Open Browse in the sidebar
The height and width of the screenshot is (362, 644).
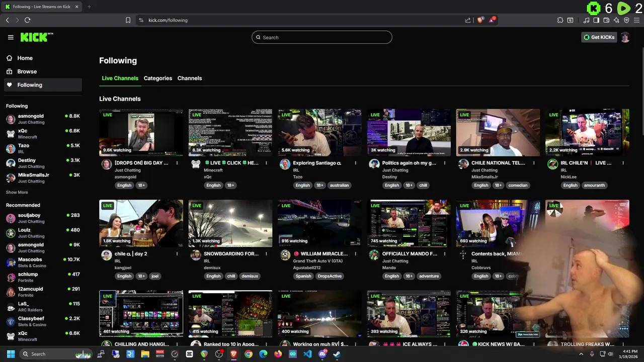(x=43, y=71)
